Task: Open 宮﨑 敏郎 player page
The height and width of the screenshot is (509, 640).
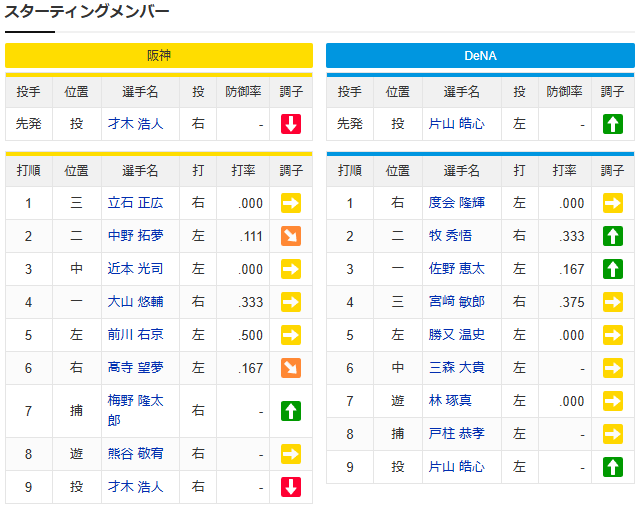Action: (x=456, y=302)
